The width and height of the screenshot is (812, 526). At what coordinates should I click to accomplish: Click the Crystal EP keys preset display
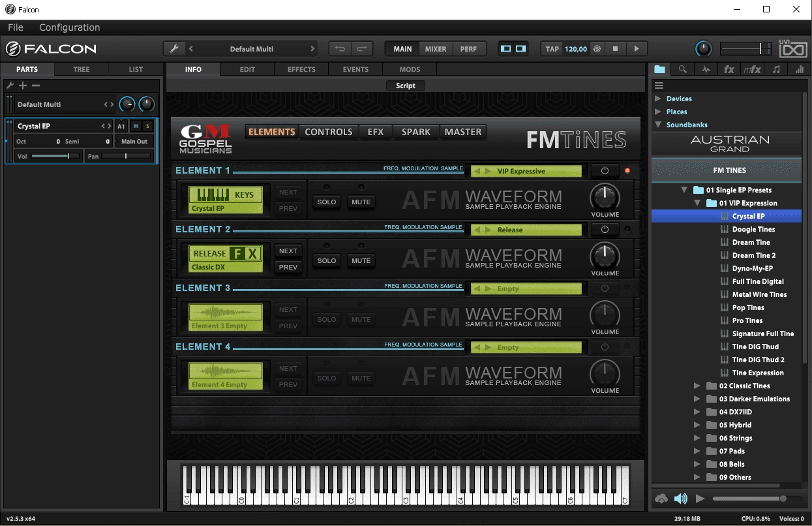pos(226,200)
